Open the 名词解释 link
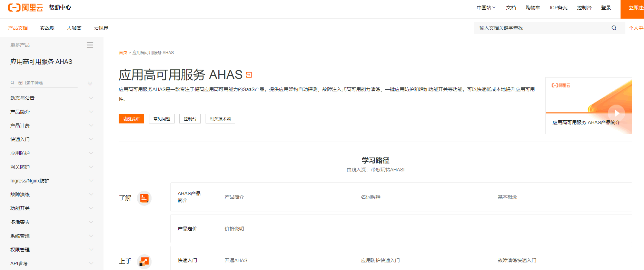Viewport: 644px width, 270px height. pyautogui.click(x=371, y=197)
